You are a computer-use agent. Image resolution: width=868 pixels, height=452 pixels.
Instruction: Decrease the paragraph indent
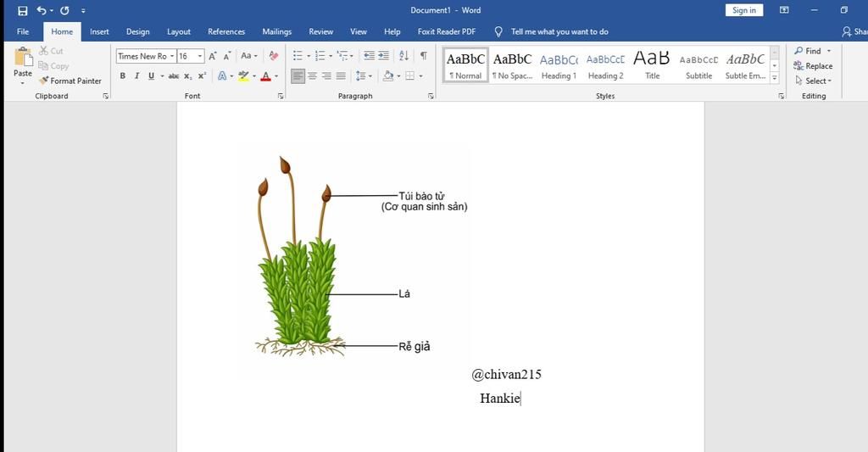[x=370, y=56]
